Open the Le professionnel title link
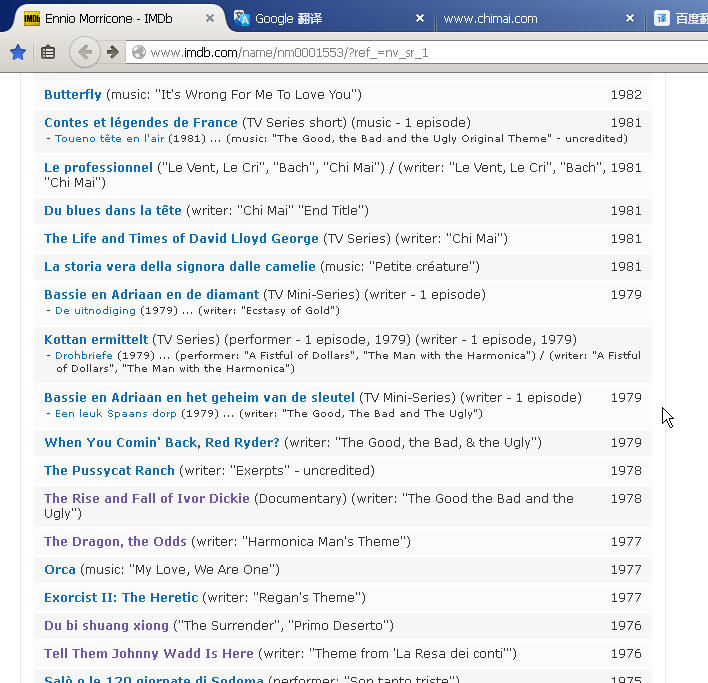 point(98,168)
